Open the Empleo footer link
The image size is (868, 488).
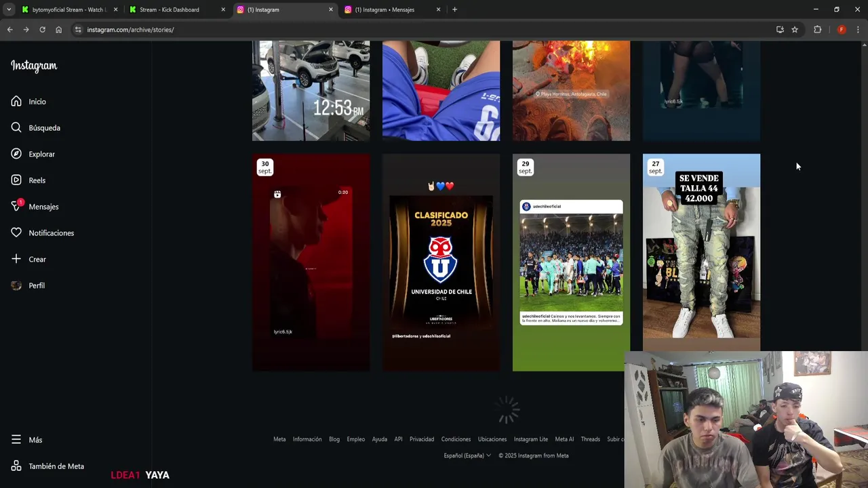point(356,439)
